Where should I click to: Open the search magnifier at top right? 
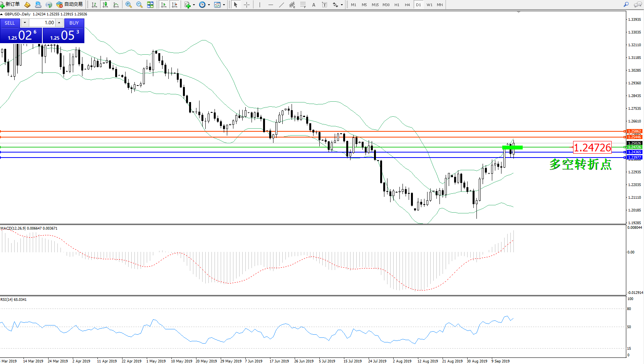click(x=626, y=5)
